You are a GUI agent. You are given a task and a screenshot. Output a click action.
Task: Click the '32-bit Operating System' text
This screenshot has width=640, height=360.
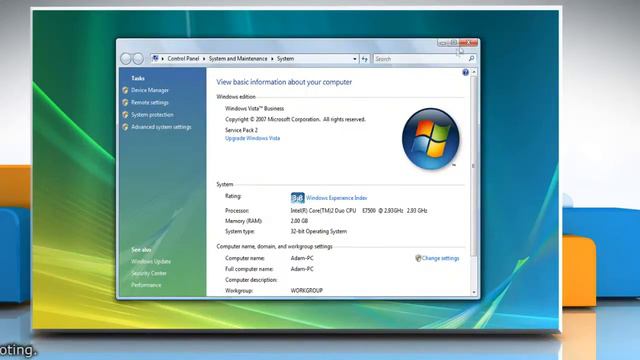(x=319, y=231)
